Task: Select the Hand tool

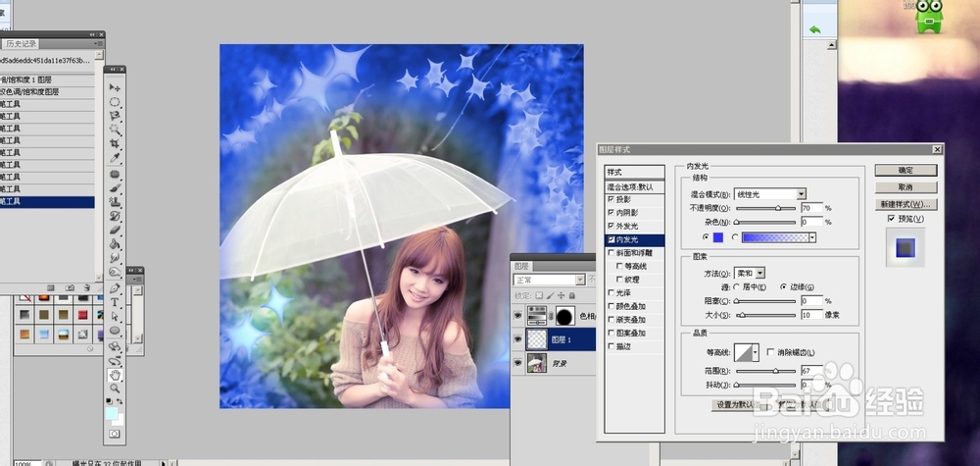Action: click(x=115, y=375)
